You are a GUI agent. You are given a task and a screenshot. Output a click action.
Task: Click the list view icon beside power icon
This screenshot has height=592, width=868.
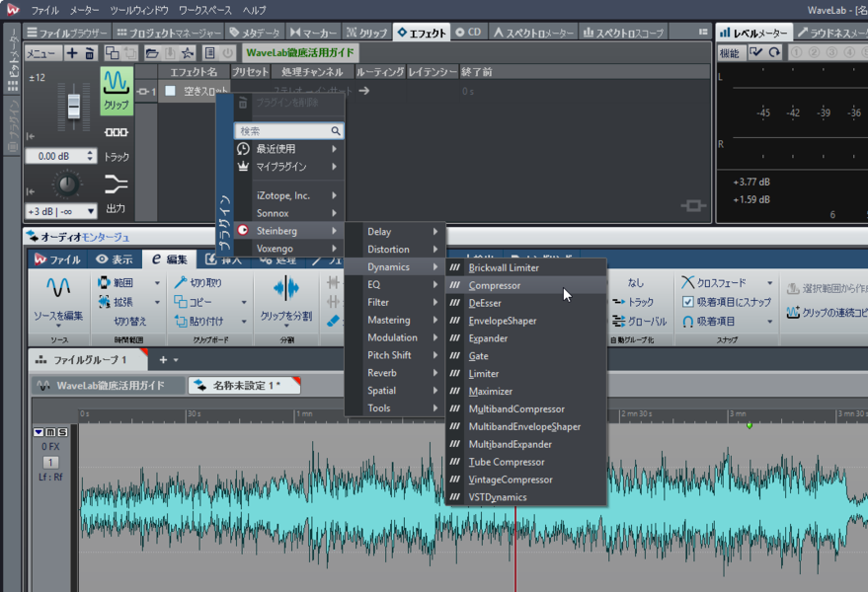pyautogui.click(x=209, y=53)
